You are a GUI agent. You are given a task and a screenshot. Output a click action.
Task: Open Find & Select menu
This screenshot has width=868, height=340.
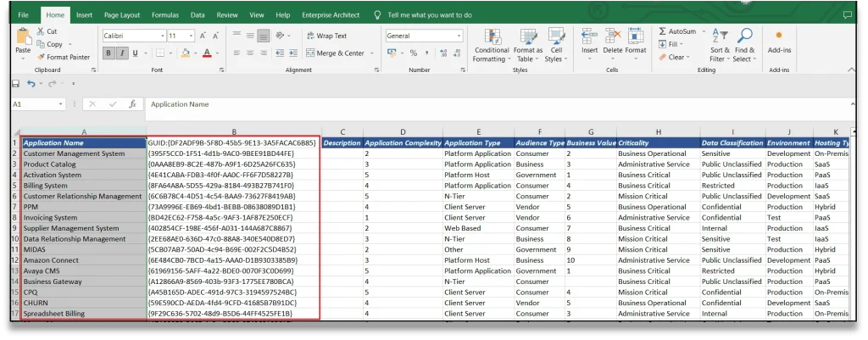coord(744,46)
